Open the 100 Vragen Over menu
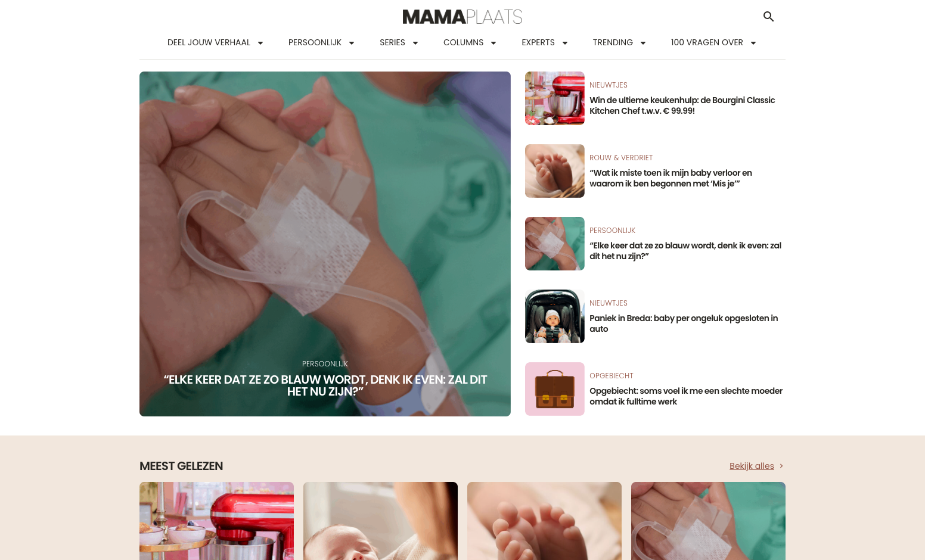 (707, 42)
